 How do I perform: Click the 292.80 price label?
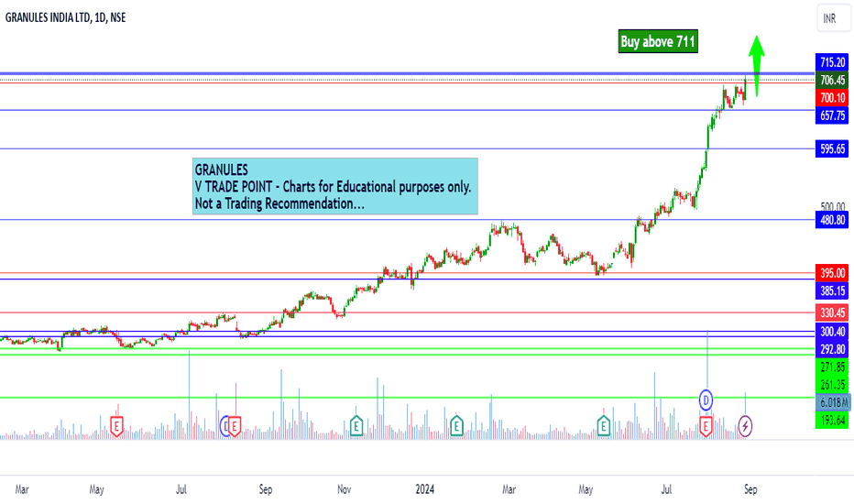click(832, 349)
